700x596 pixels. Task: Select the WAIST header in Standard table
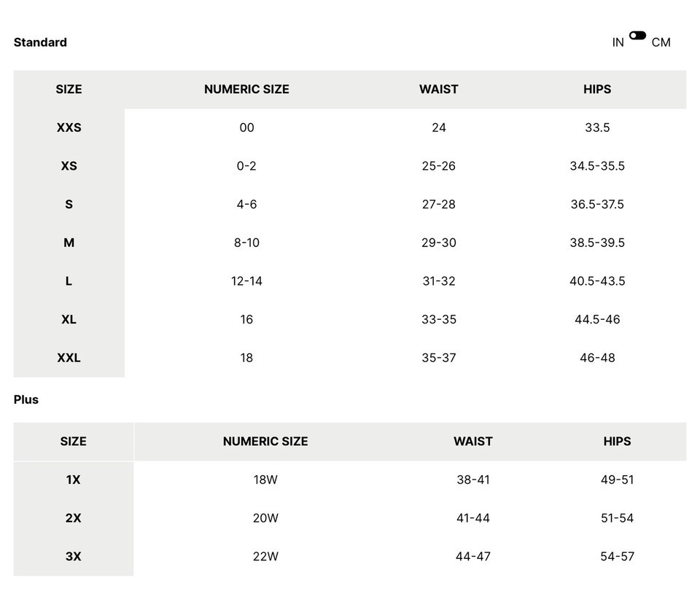pyautogui.click(x=438, y=90)
